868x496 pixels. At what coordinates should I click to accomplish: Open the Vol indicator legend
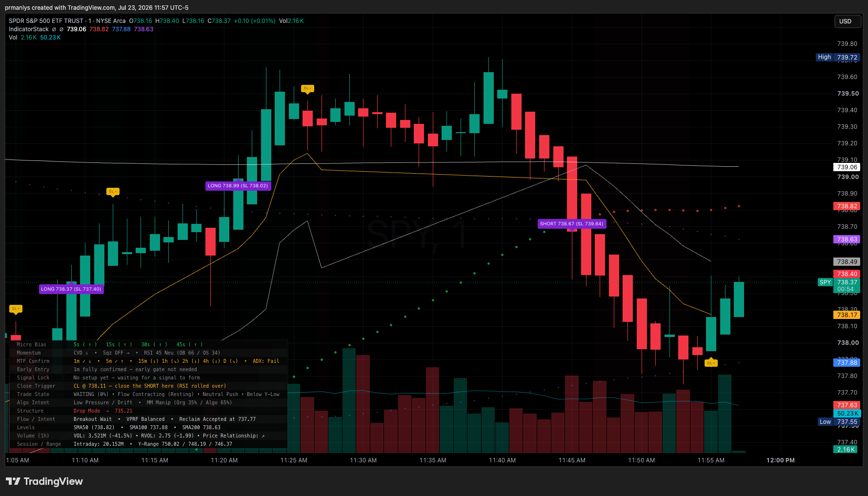tap(13, 38)
